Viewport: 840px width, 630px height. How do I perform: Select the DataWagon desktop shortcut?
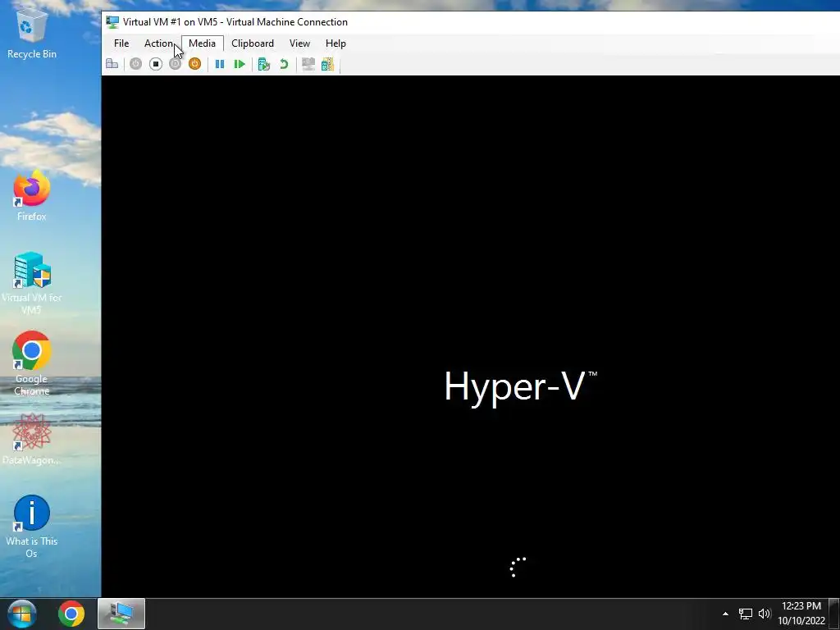(x=32, y=440)
